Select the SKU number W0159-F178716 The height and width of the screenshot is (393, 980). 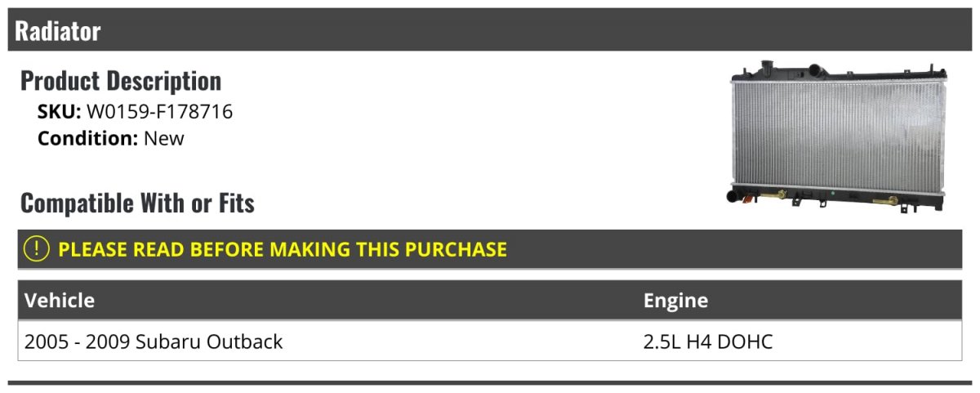click(x=159, y=112)
